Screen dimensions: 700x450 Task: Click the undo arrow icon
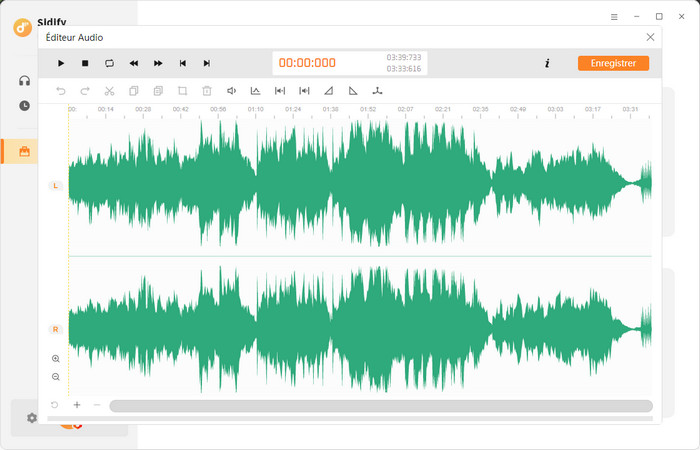click(x=61, y=91)
